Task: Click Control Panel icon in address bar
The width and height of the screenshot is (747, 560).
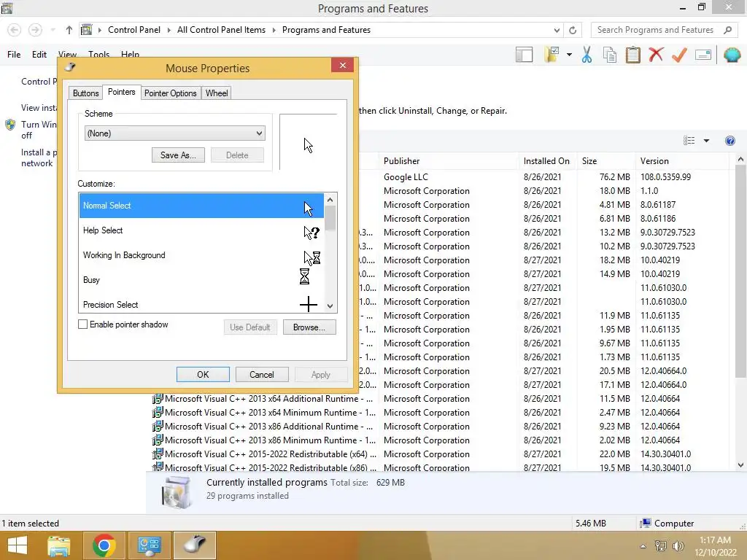Action: [x=86, y=29]
